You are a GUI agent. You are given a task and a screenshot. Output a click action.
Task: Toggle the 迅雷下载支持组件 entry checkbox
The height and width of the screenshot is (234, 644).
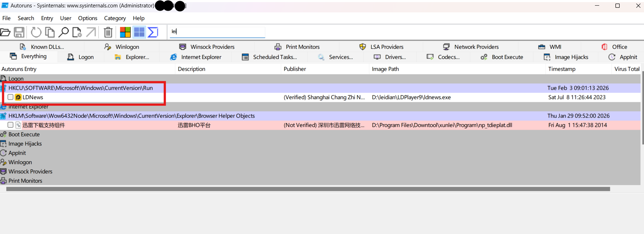[x=11, y=125]
